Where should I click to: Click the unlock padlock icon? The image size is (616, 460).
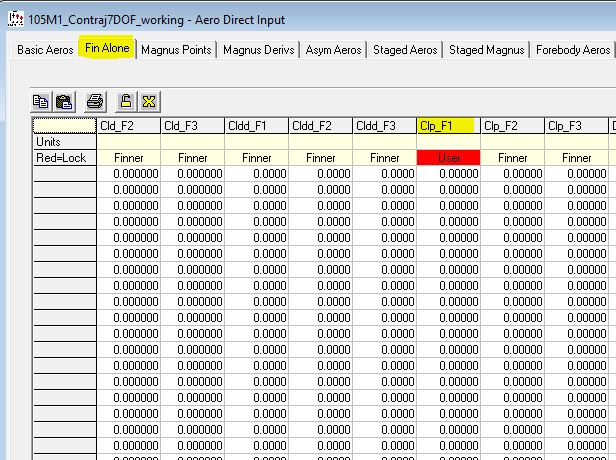125,101
